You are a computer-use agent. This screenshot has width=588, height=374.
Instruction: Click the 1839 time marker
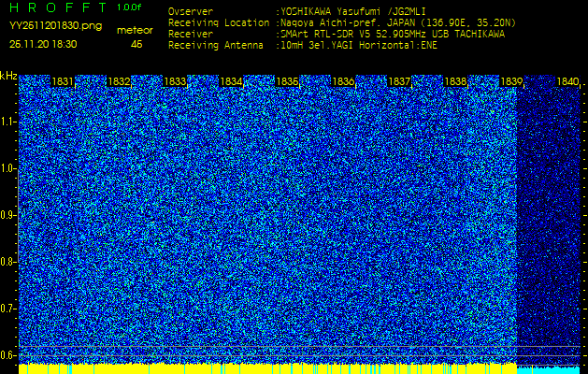[511, 81]
